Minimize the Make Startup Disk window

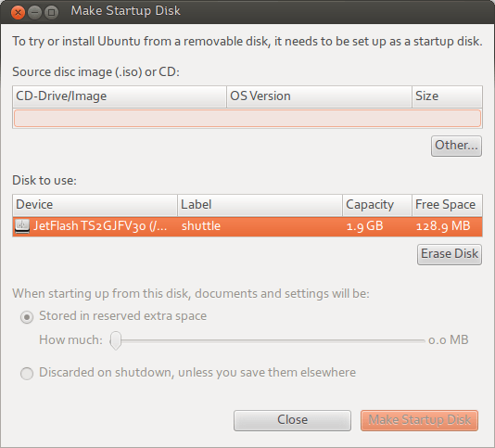34,12
